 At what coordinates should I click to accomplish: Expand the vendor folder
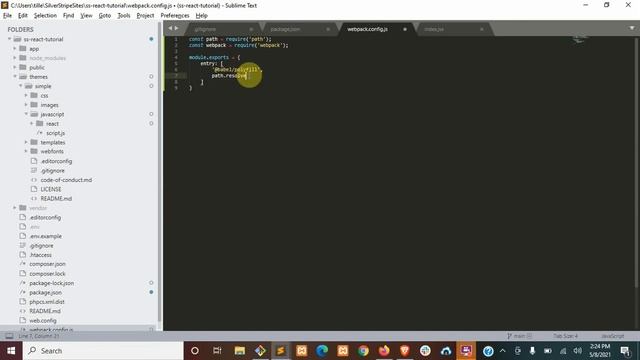coord(15,208)
